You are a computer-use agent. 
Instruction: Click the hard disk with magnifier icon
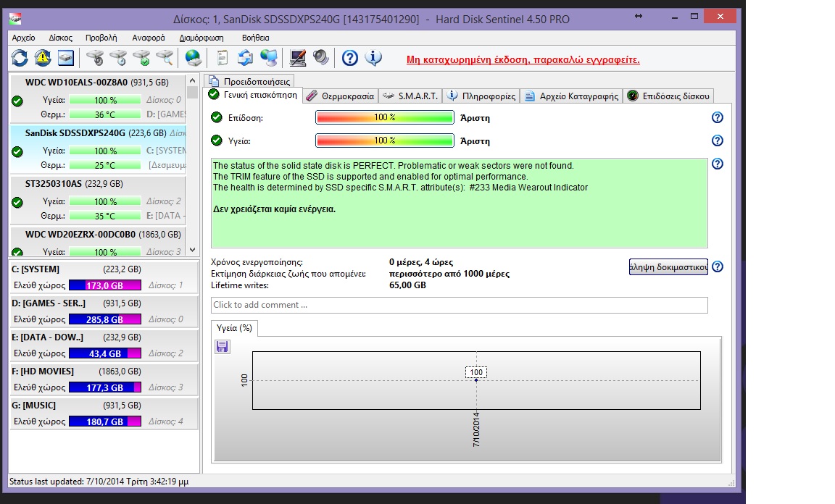[x=165, y=57]
